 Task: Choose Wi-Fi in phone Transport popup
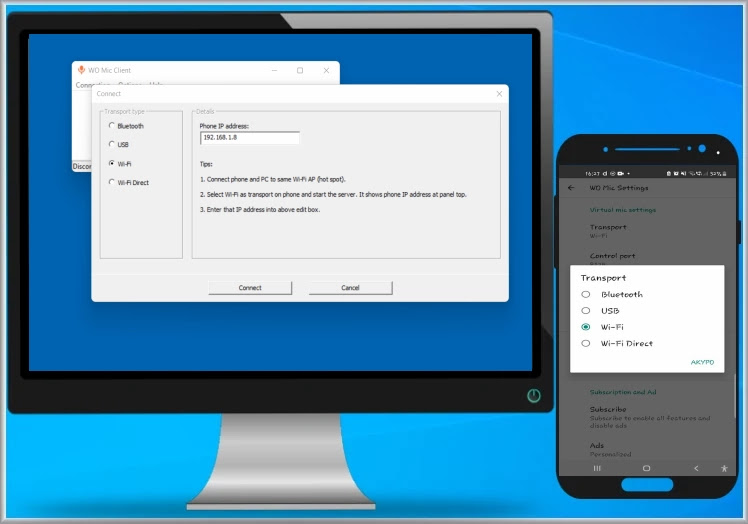pos(603,327)
